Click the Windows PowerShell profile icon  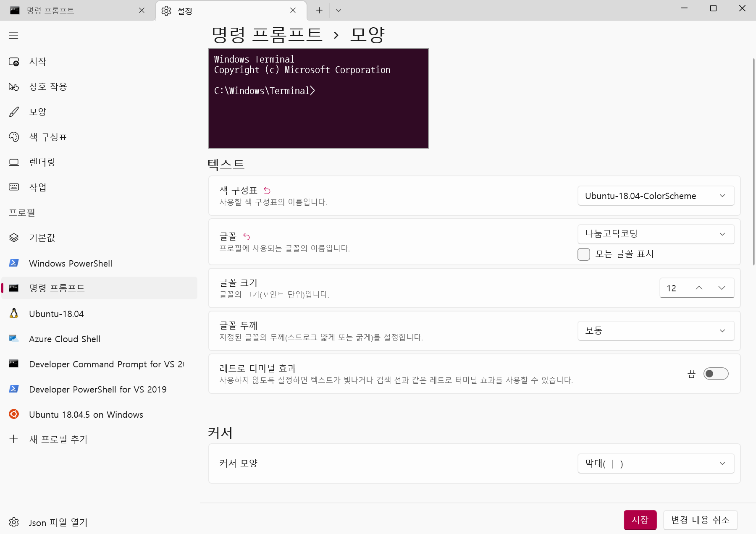coord(14,263)
